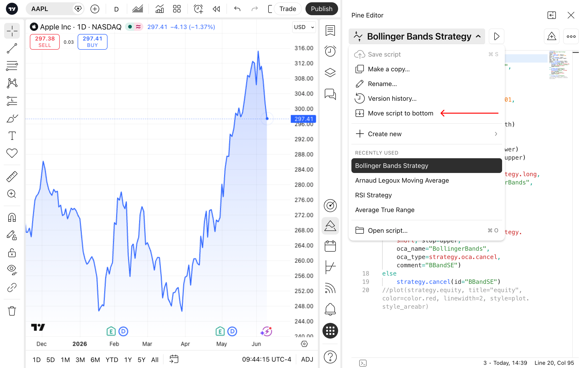Open the help center question mark

tap(330, 357)
